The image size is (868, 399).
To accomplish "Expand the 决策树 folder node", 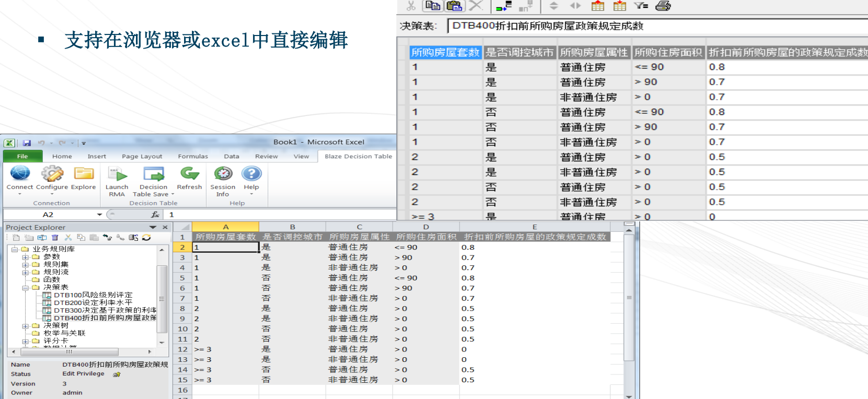I will [x=25, y=326].
